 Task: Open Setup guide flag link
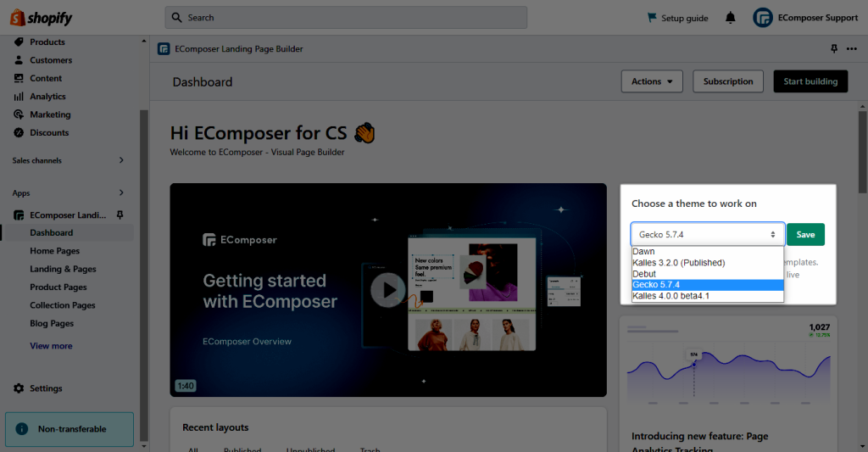(x=677, y=18)
